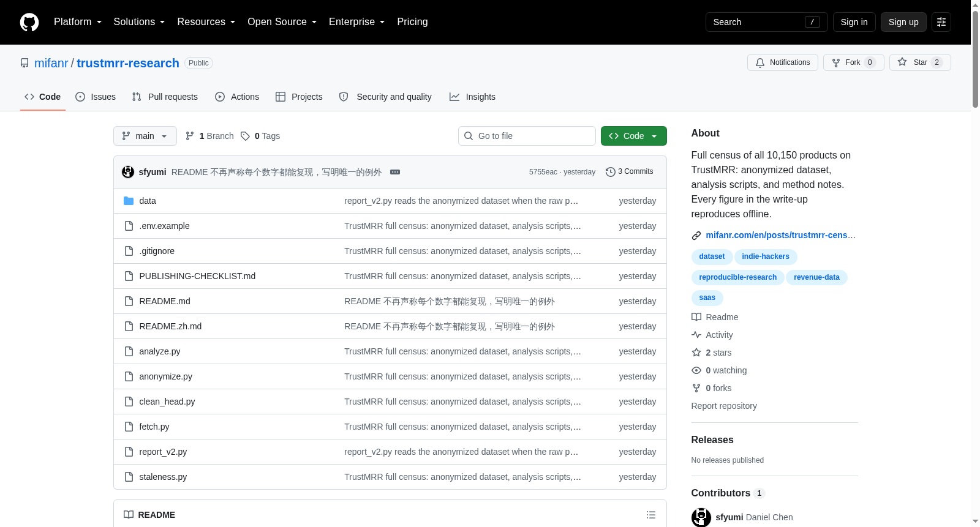The height and width of the screenshot is (527, 980).
Task: Select the revenue-data topic tag
Action: point(817,278)
